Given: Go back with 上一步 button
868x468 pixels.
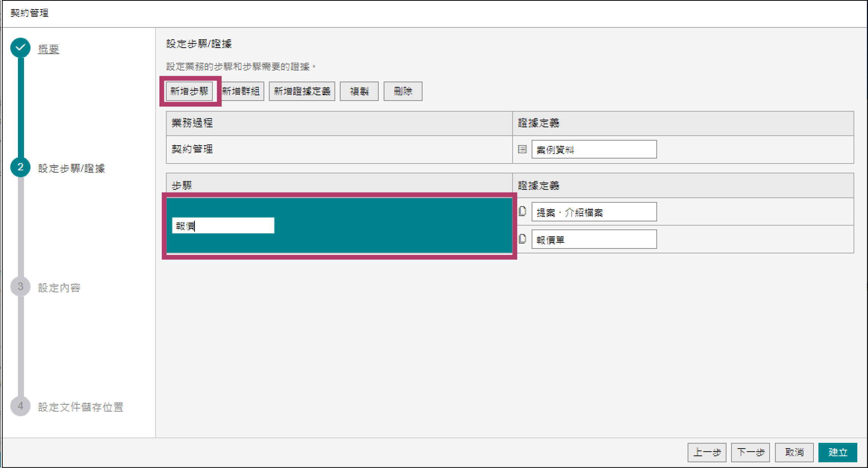Looking at the screenshot, I should (x=707, y=452).
